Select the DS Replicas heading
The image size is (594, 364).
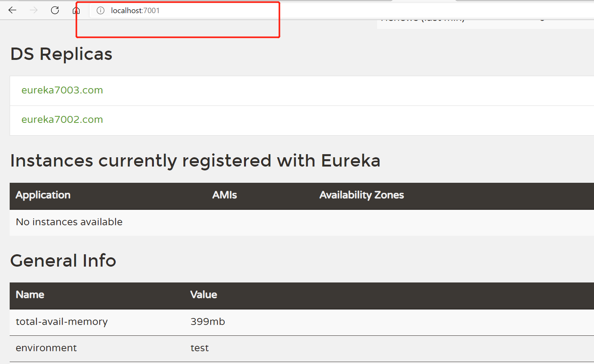[x=61, y=54]
